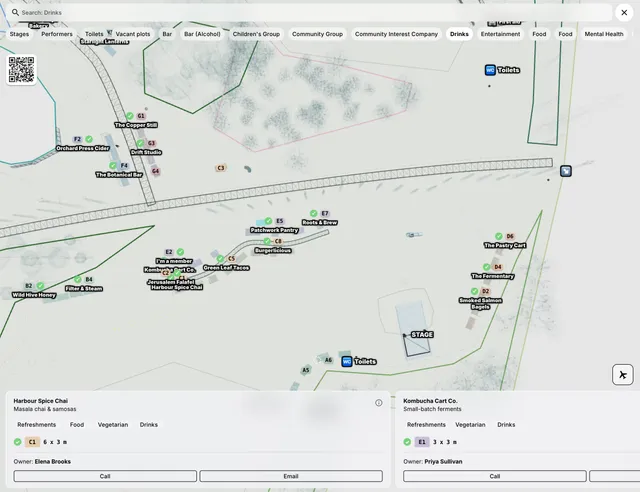Screen dimensions: 640x492
Task: Toggle the active Drinks filter chip
Action: point(459,34)
